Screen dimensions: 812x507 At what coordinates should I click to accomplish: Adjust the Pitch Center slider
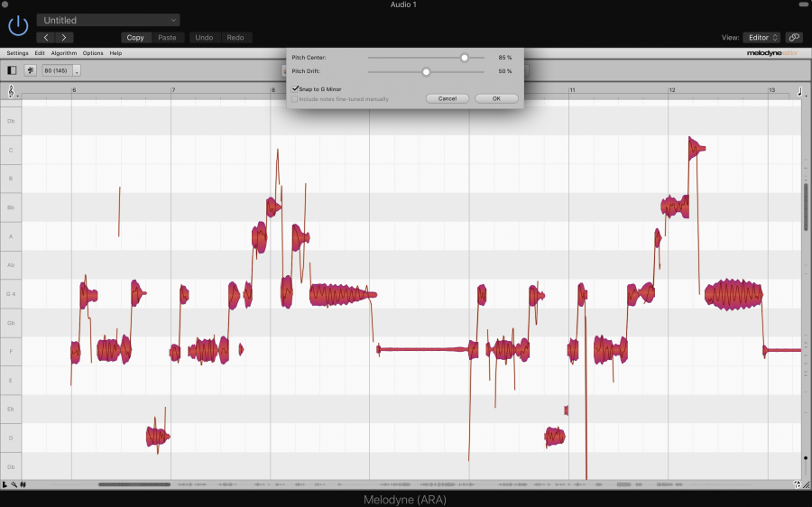tap(465, 58)
